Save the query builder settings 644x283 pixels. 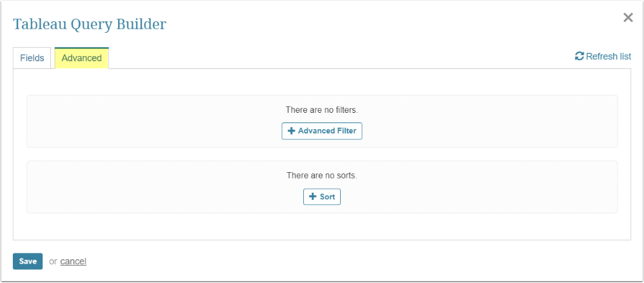pyautogui.click(x=28, y=261)
